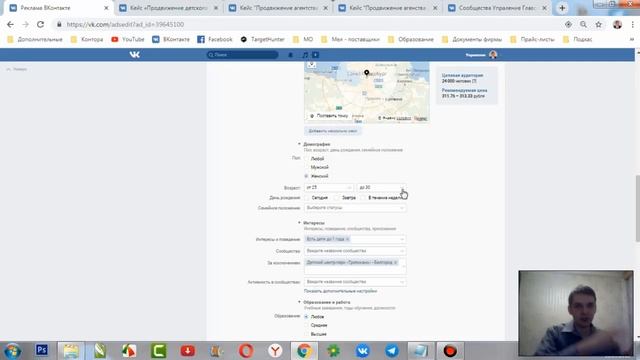The image size is (640, 360).
Task: Go back with Chrome back arrow
Action: [10, 24]
